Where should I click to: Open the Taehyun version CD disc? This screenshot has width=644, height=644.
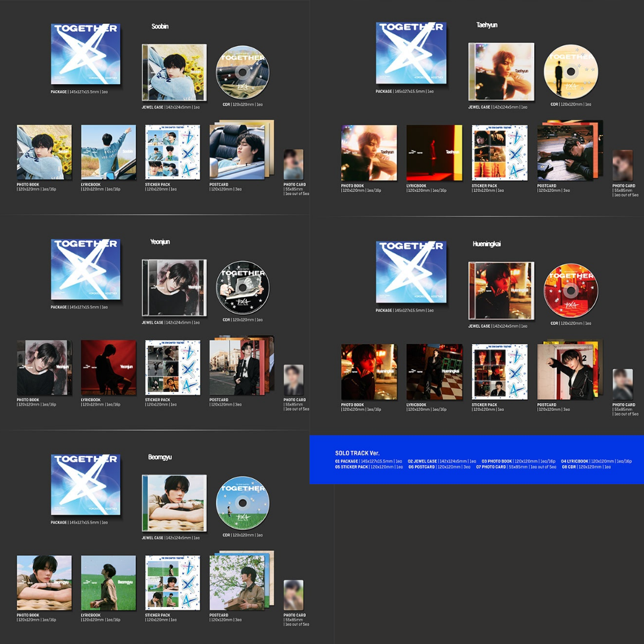point(571,72)
